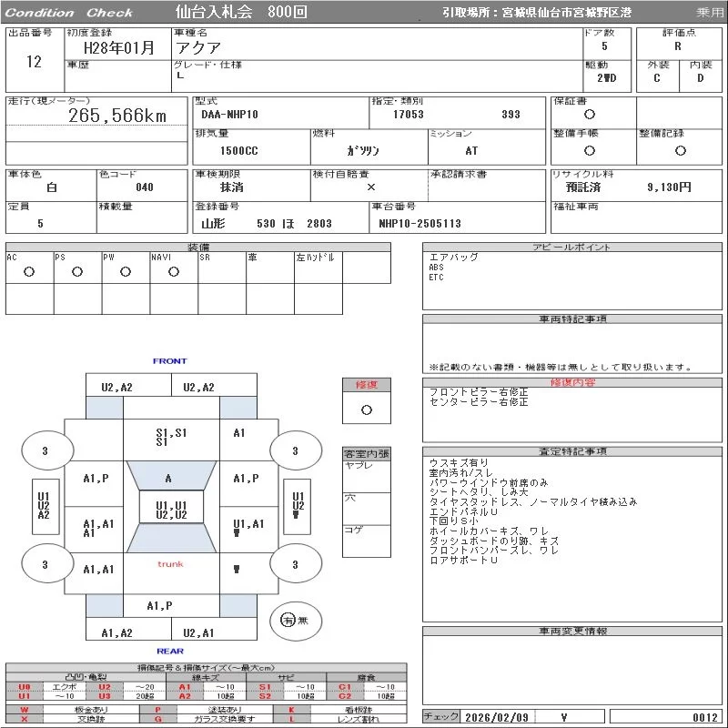Click the red trunk label in diagram
The height and width of the screenshot is (728, 728).
170,564
